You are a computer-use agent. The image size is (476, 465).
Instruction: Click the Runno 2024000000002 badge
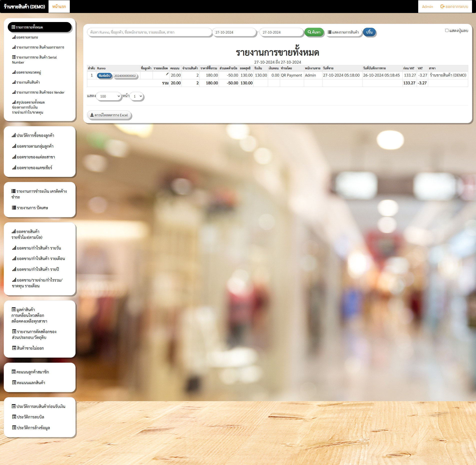click(x=125, y=76)
